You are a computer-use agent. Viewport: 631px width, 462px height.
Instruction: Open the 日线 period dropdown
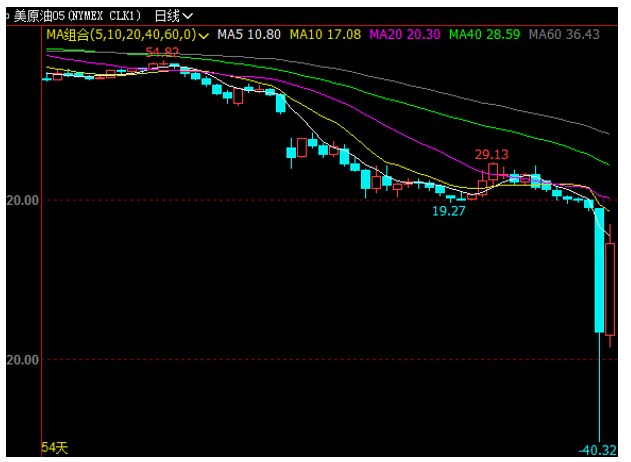tap(174, 16)
